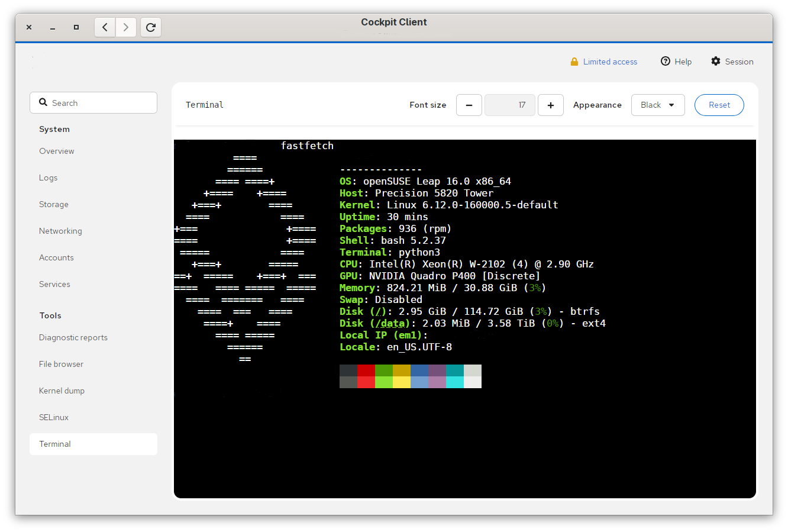The height and width of the screenshot is (532, 788).
Task: Click the sidebar Search field
Action: [93, 103]
